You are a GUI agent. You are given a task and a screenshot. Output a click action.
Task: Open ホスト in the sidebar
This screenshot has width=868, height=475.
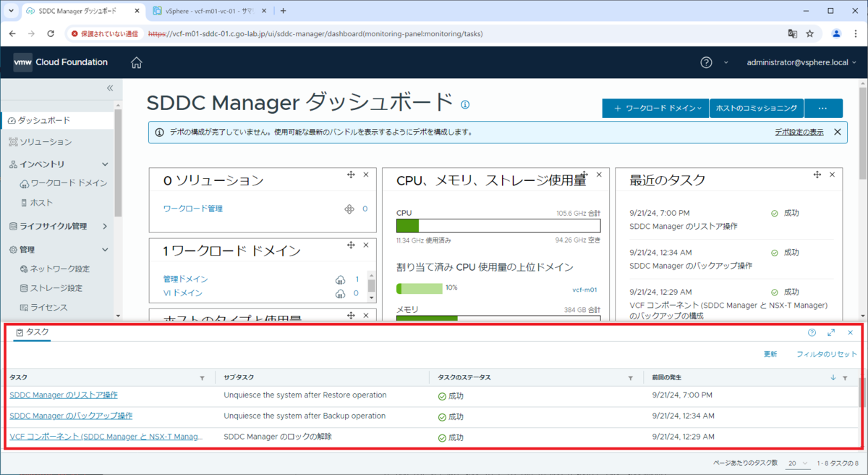tap(41, 203)
